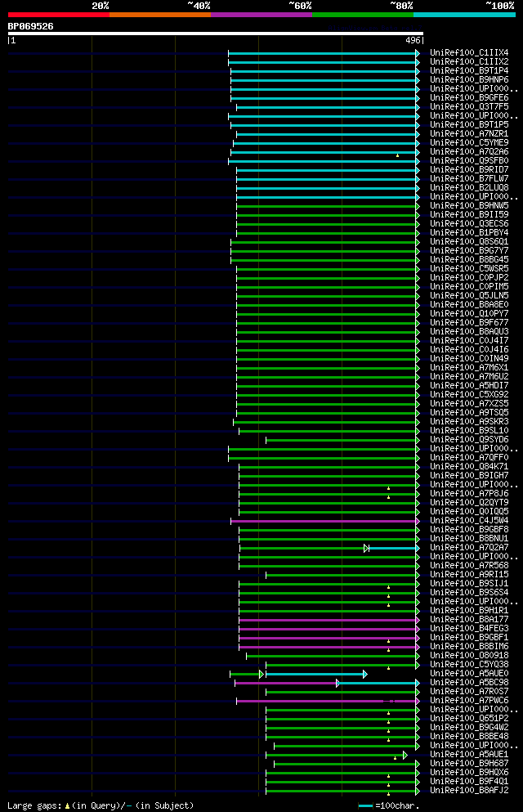This screenshot has height=812, width=523.
Task: Open hit UniRef100_C1IIX4
Action: (469, 53)
